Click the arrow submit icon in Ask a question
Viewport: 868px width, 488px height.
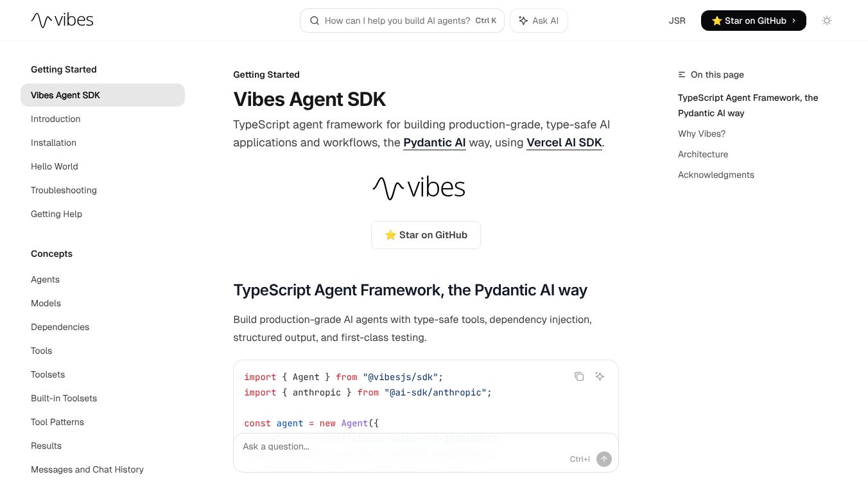pyautogui.click(x=604, y=458)
